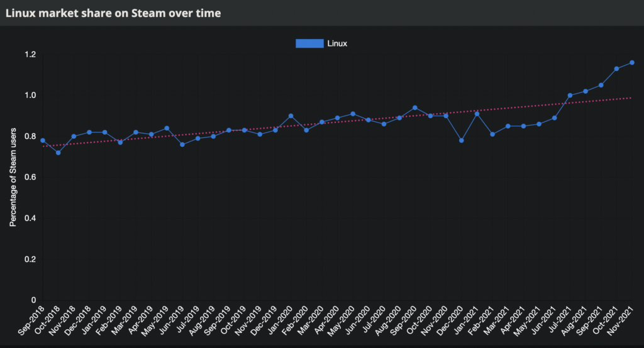Click the Jun-2019 data point
The height and width of the screenshot is (348, 644).
click(x=182, y=144)
